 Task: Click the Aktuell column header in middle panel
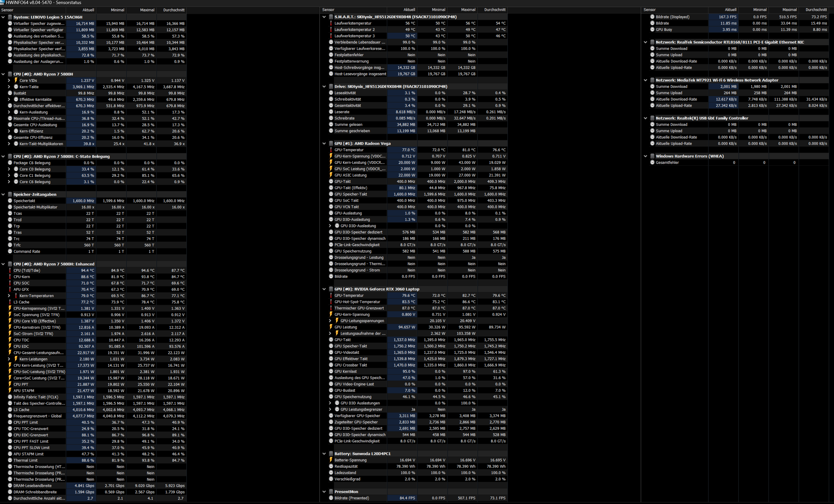point(409,10)
